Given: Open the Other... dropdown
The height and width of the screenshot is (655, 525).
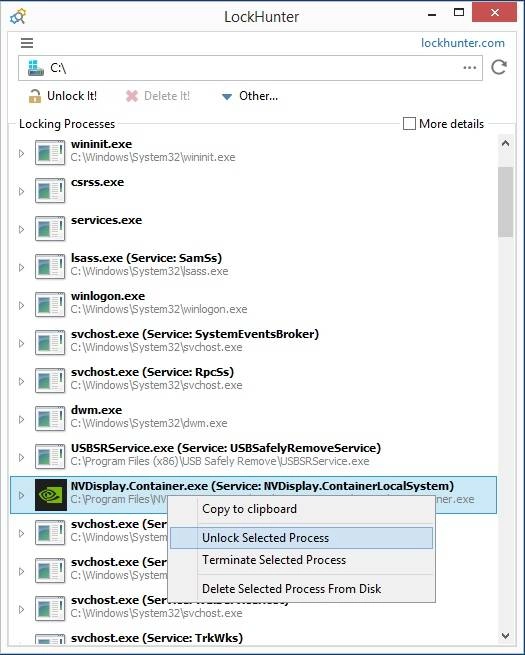Looking at the screenshot, I should 250,96.
